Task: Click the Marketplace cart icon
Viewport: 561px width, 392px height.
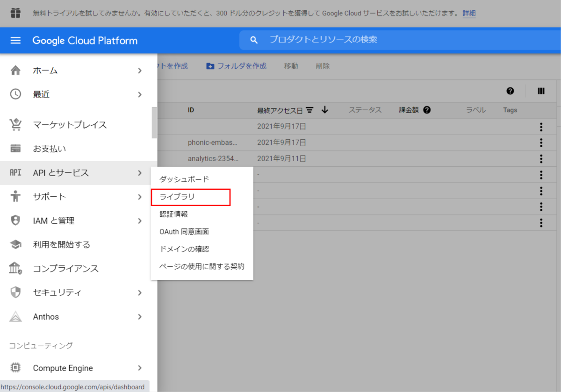Action: click(15, 125)
